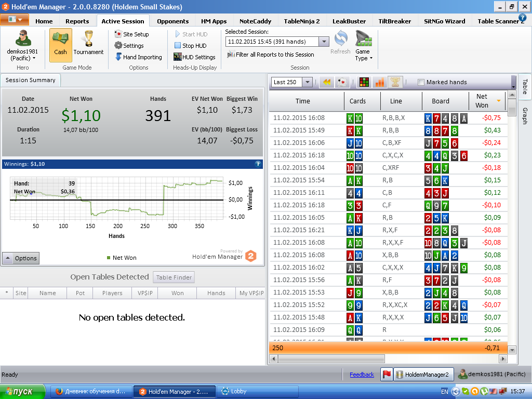Expand the Selected Session dropdown
532x399 pixels.
(324, 42)
